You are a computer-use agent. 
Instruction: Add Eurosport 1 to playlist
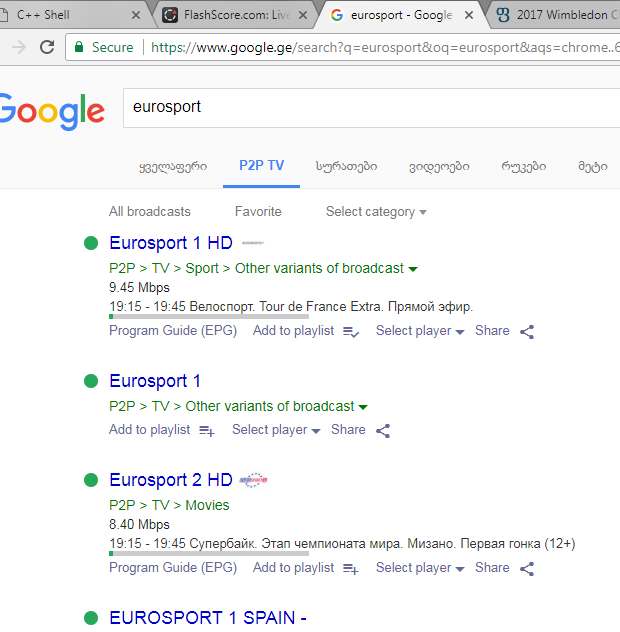click(x=149, y=430)
